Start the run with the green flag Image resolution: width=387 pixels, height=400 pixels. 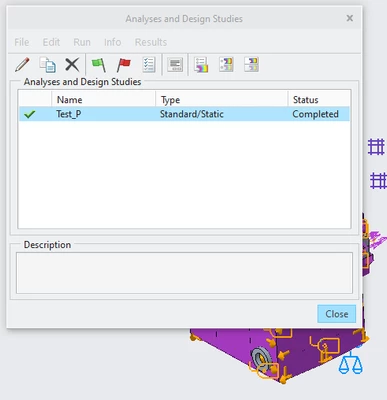(99, 65)
